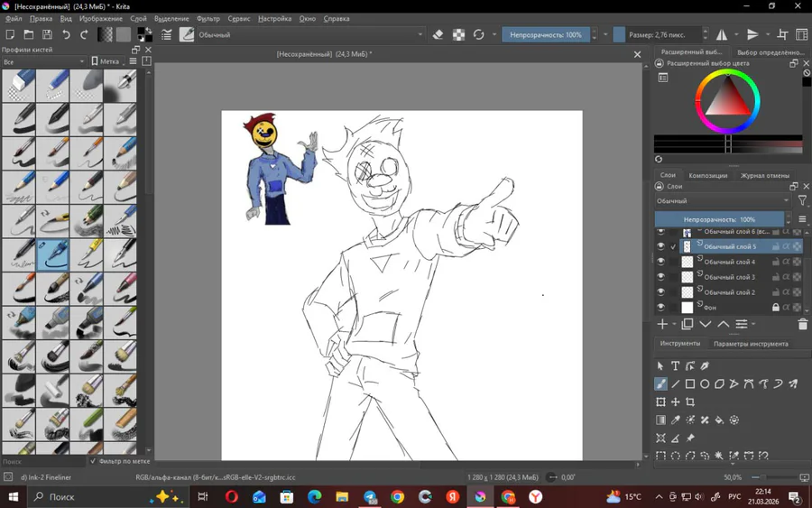Choose the Fill bucket tool
812x508 pixels.
click(719, 420)
